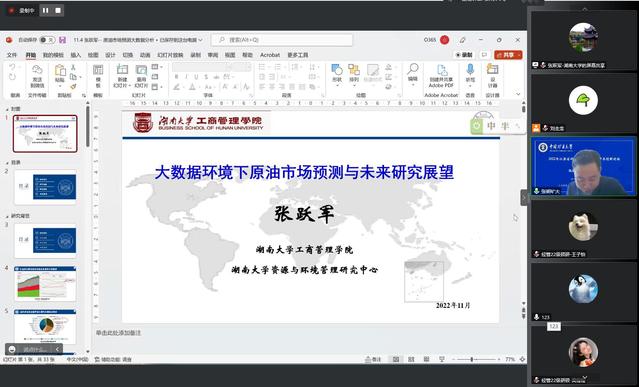
Task: Collapse the ribbon with the chevron arrow
Action: click(518, 94)
